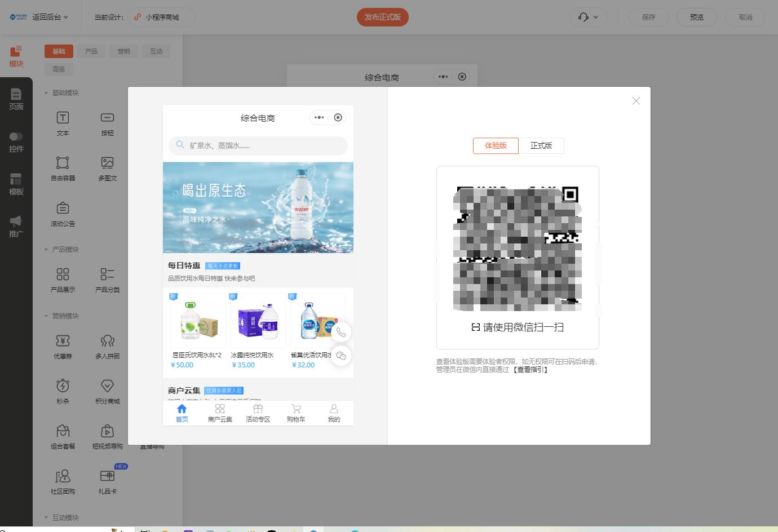Click the WeChat chat floating icon
This screenshot has height=532, width=778.
pyautogui.click(x=341, y=356)
